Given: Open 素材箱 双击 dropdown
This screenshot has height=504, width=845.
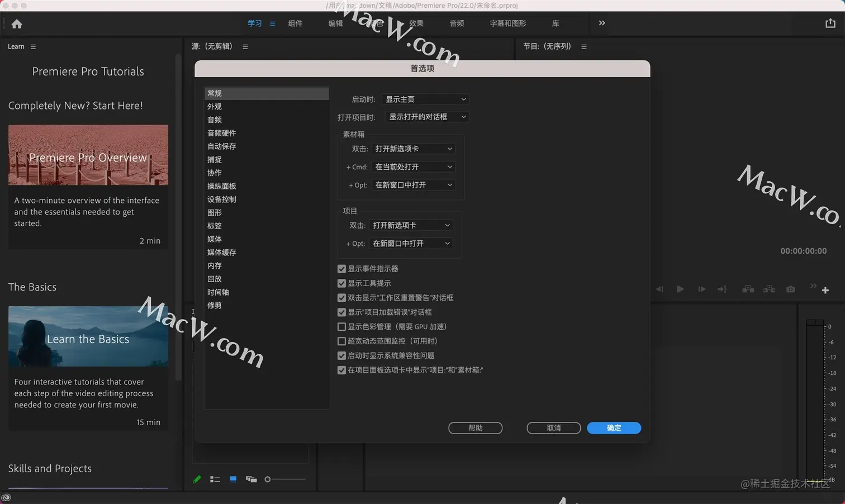Looking at the screenshot, I should (413, 149).
